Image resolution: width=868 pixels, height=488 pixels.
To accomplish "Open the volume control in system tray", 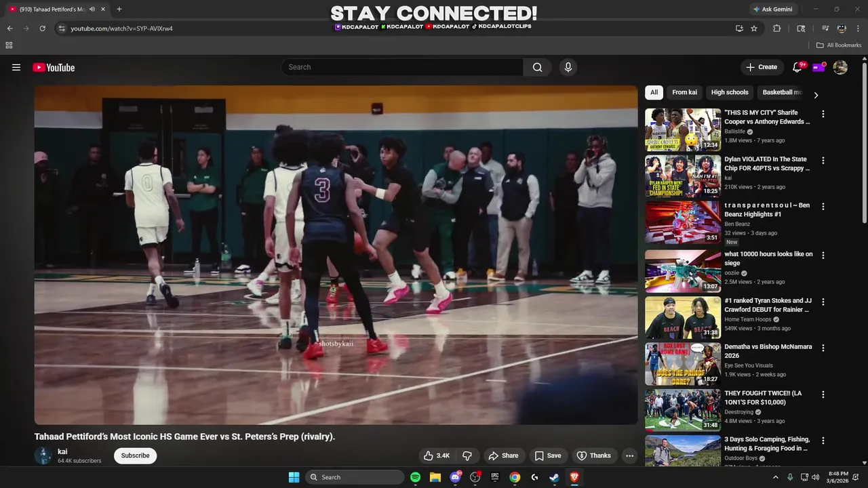I will click(x=815, y=477).
